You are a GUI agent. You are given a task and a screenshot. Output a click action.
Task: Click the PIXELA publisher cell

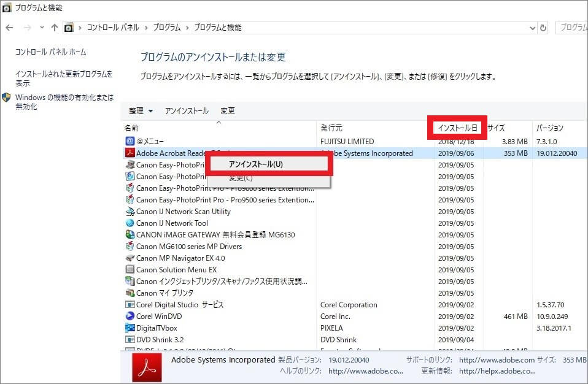coord(331,328)
